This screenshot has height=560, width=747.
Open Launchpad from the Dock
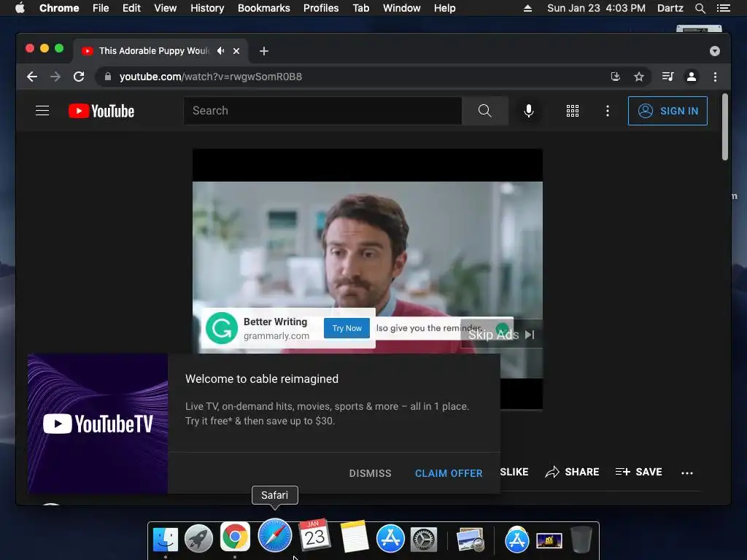click(x=198, y=539)
